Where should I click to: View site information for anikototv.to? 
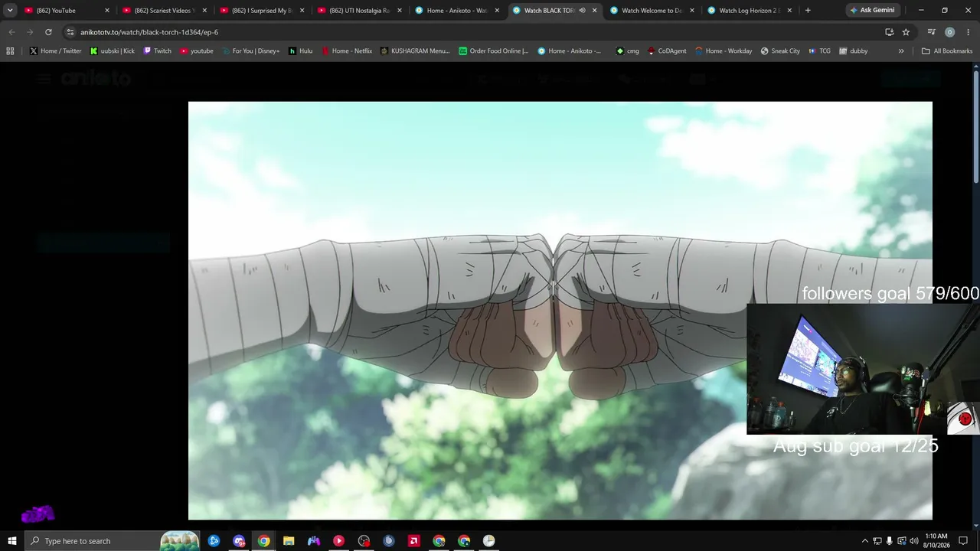click(x=70, y=32)
